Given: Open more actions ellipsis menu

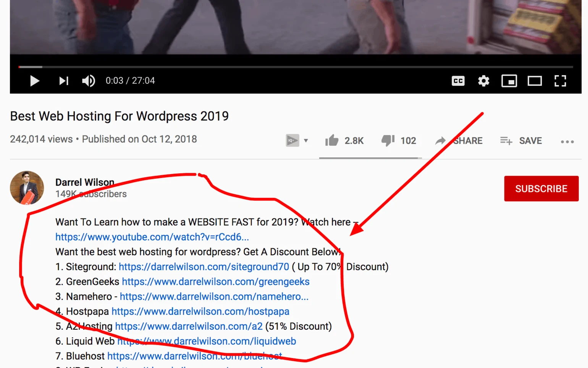Looking at the screenshot, I should pyautogui.click(x=567, y=142).
